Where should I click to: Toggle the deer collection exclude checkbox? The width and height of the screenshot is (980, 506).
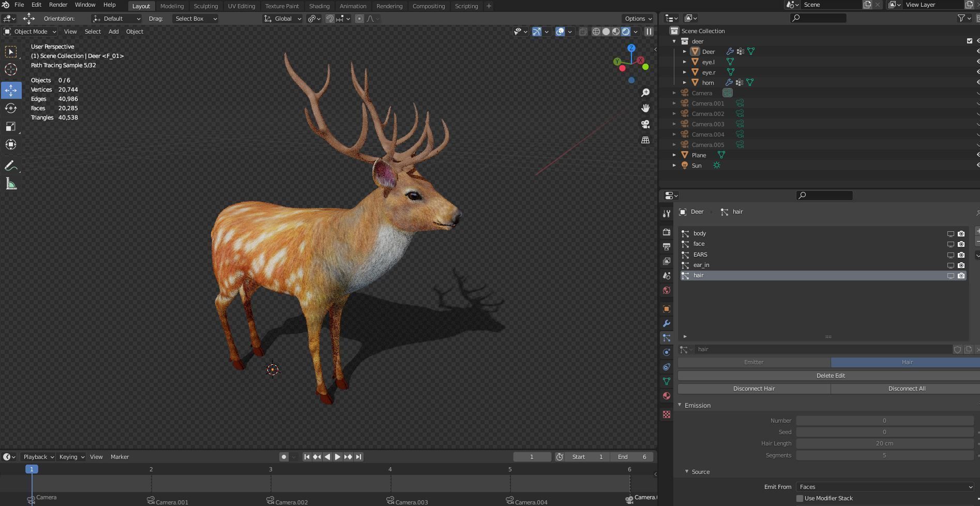pyautogui.click(x=970, y=41)
